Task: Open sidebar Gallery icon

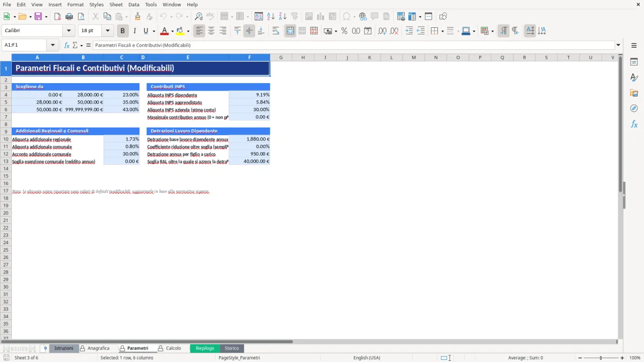Action: [x=634, y=93]
